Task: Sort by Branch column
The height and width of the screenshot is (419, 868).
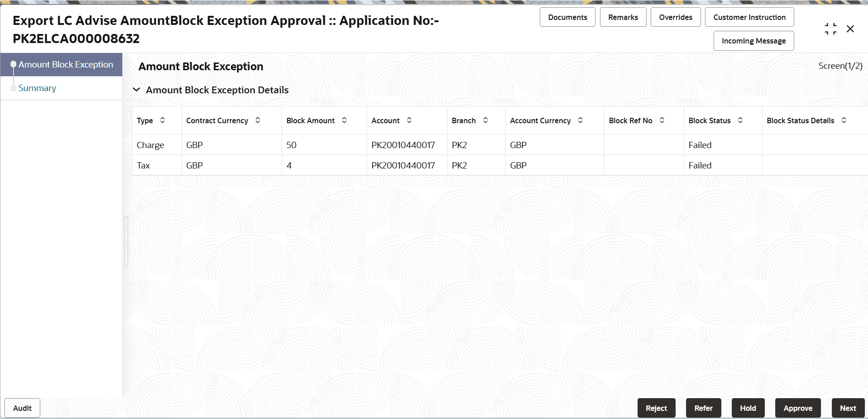Action: [485, 120]
